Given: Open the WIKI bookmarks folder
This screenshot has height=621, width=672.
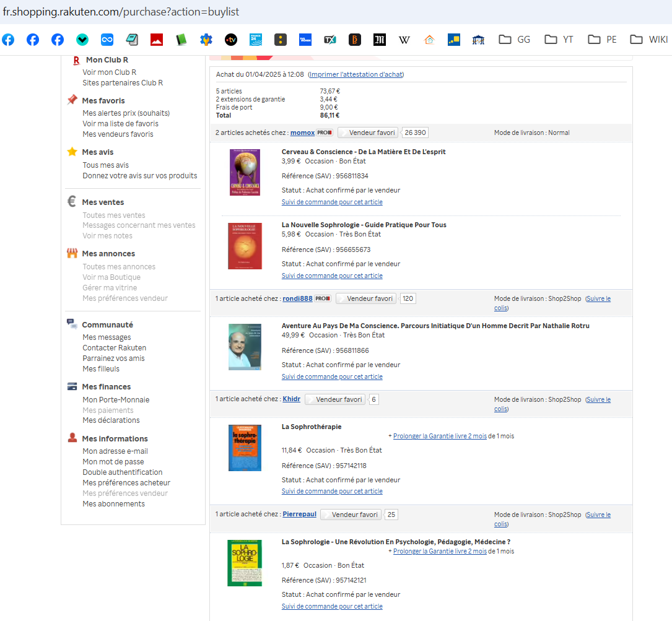Looking at the screenshot, I should (648, 40).
